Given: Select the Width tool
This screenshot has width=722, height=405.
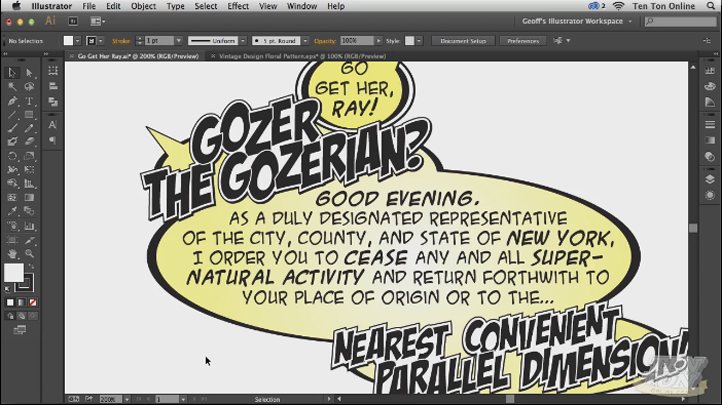Looking at the screenshot, I should [x=12, y=170].
